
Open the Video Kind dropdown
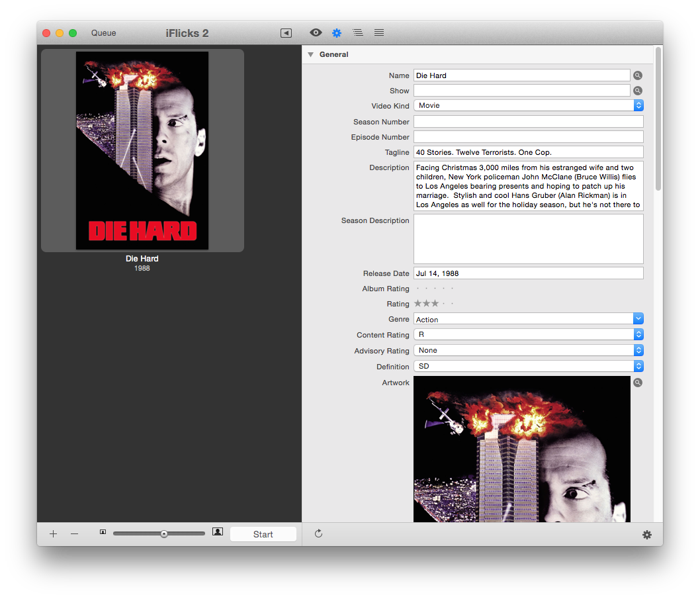click(529, 105)
